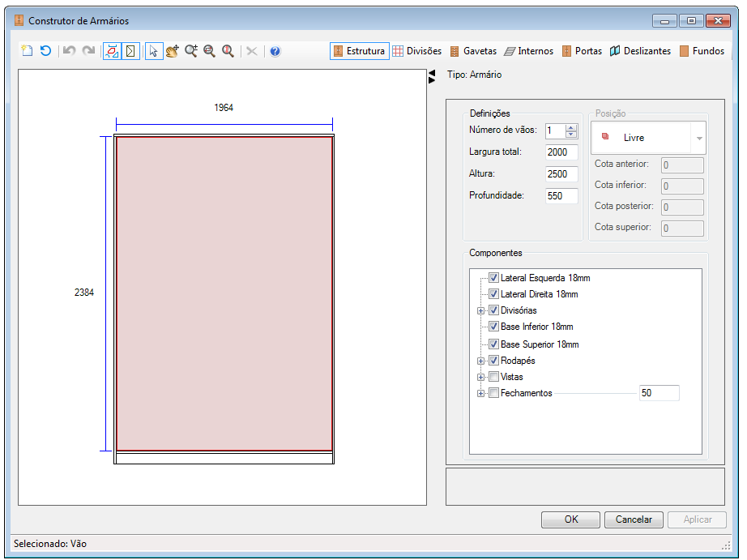Minimize the Construtor de Armários window
The image size is (747, 560).
coord(664,21)
